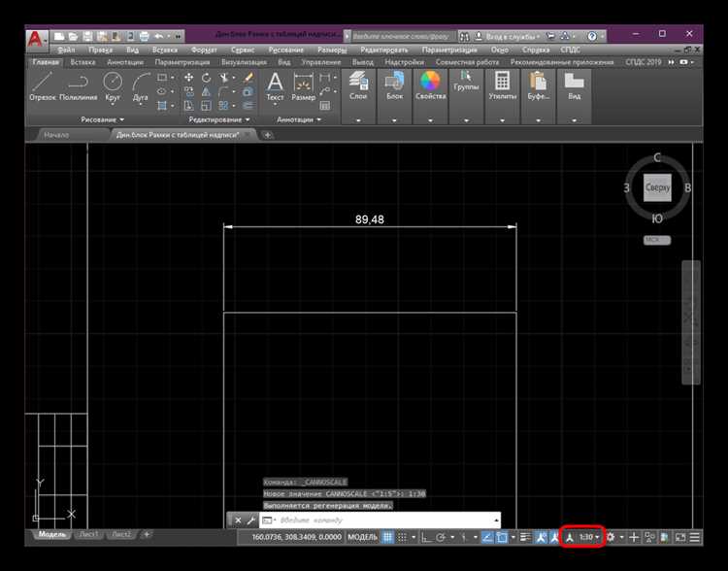Open the 1:30 annotation scale dropdown
728x571 pixels.
tap(589, 537)
